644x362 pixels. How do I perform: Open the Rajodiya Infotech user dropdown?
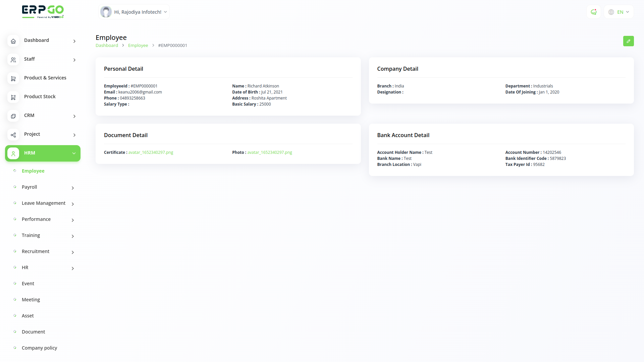(x=134, y=12)
